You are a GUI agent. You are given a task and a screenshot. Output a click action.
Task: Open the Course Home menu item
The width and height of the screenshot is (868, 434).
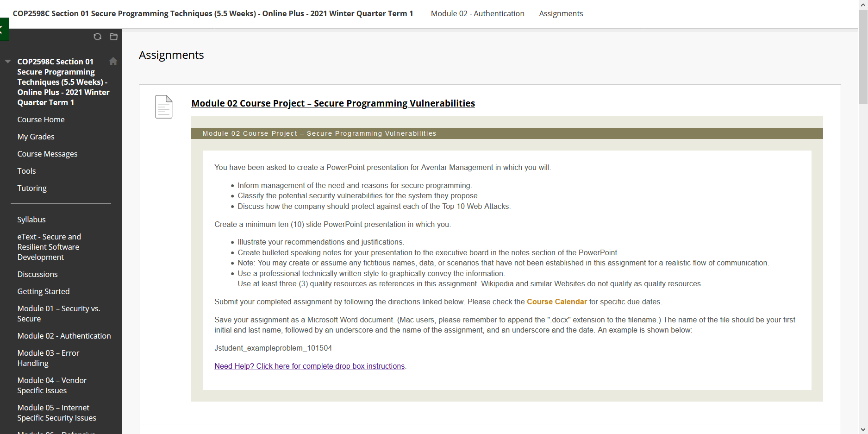coord(41,120)
